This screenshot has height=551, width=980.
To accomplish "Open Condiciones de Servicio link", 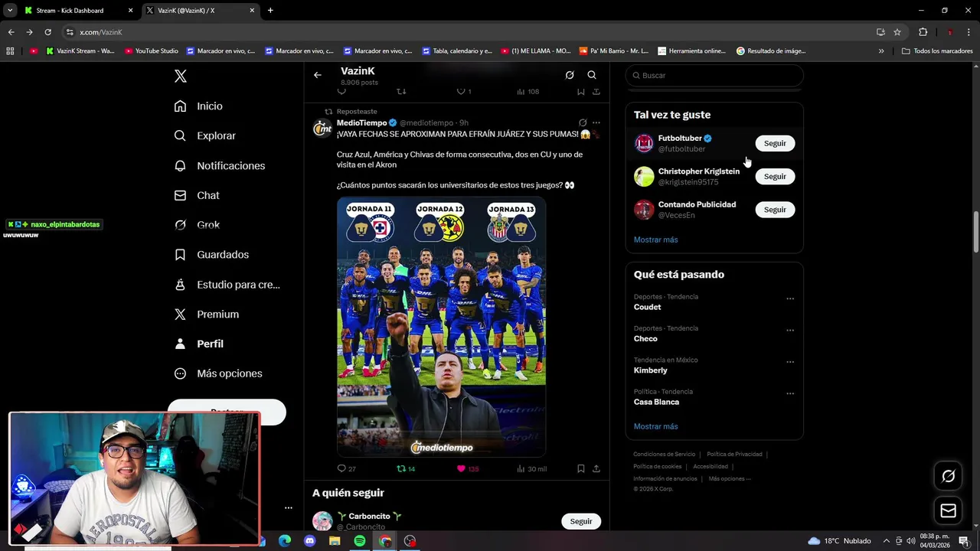I will pyautogui.click(x=664, y=455).
